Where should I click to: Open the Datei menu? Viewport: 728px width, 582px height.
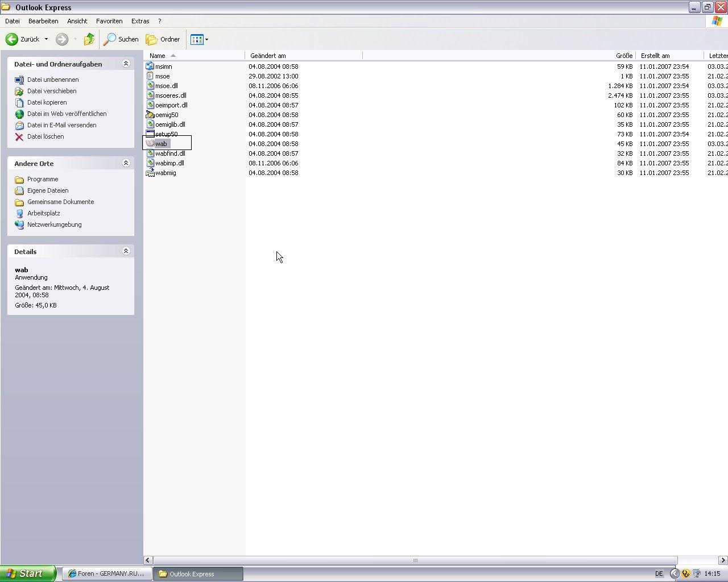[x=13, y=21]
